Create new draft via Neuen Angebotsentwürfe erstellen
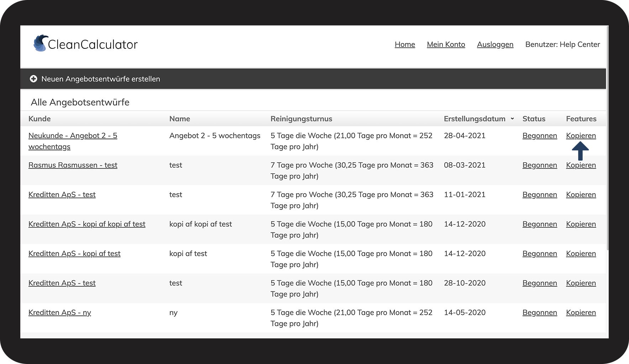 pyautogui.click(x=100, y=79)
